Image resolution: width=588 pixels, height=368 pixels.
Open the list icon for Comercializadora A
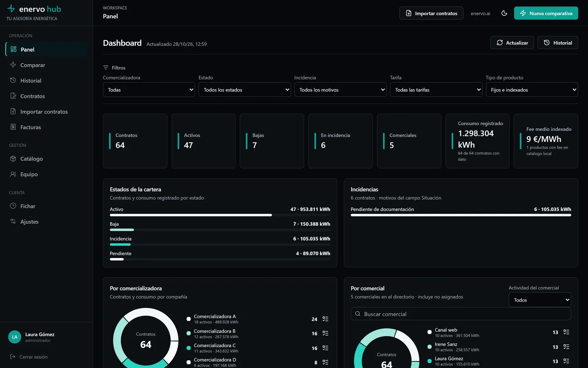click(x=325, y=319)
